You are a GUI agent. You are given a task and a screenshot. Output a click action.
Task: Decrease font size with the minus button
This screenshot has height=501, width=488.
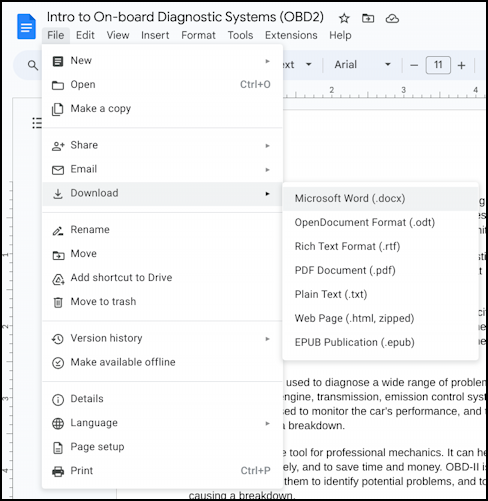point(414,65)
